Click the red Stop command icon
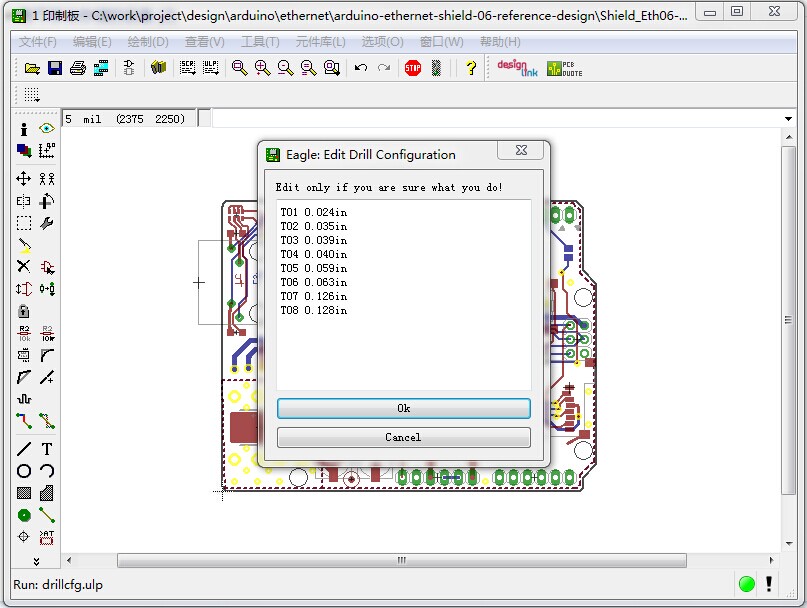807x608 pixels. pyautogui.click(x=412, y=68)
